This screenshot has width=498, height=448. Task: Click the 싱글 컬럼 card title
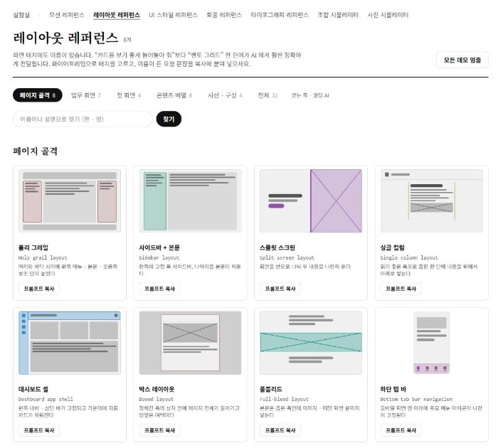(393, 247)
